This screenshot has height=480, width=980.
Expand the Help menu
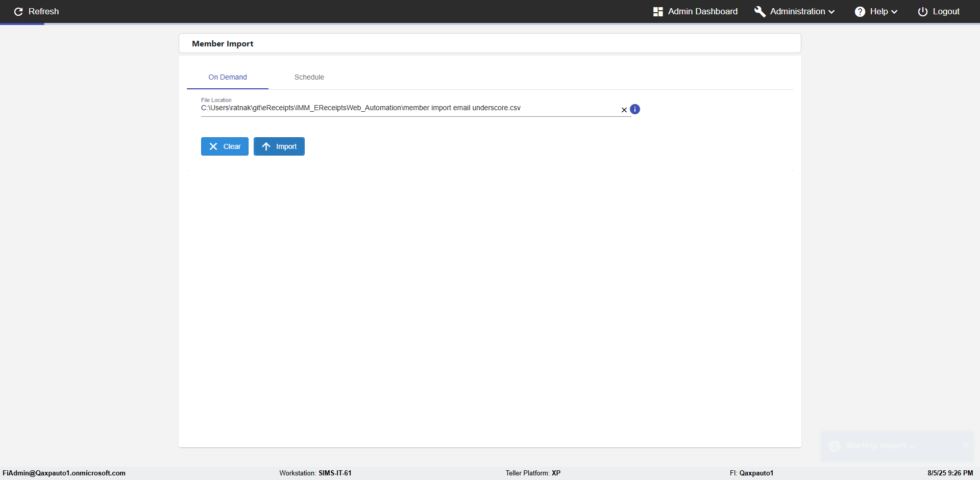click(876, 11)
